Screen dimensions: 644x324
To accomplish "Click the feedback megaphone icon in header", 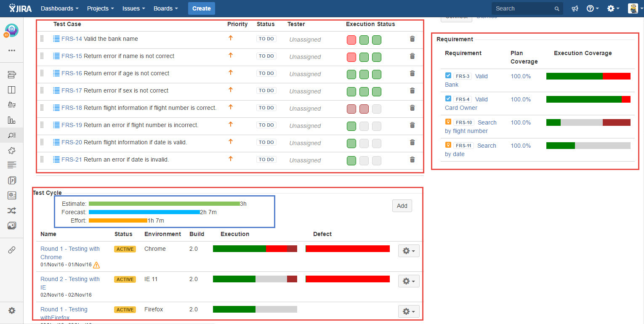I will click(575, 8).
